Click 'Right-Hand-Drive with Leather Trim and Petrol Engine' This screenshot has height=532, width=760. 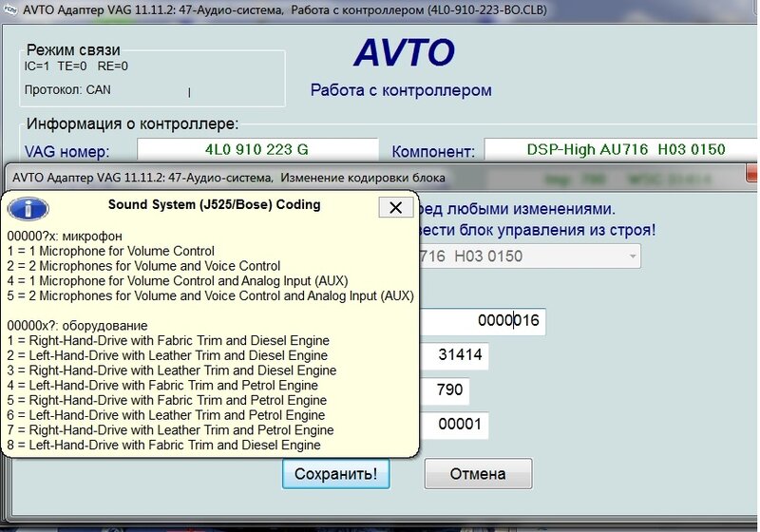click(x=180, y=430)
